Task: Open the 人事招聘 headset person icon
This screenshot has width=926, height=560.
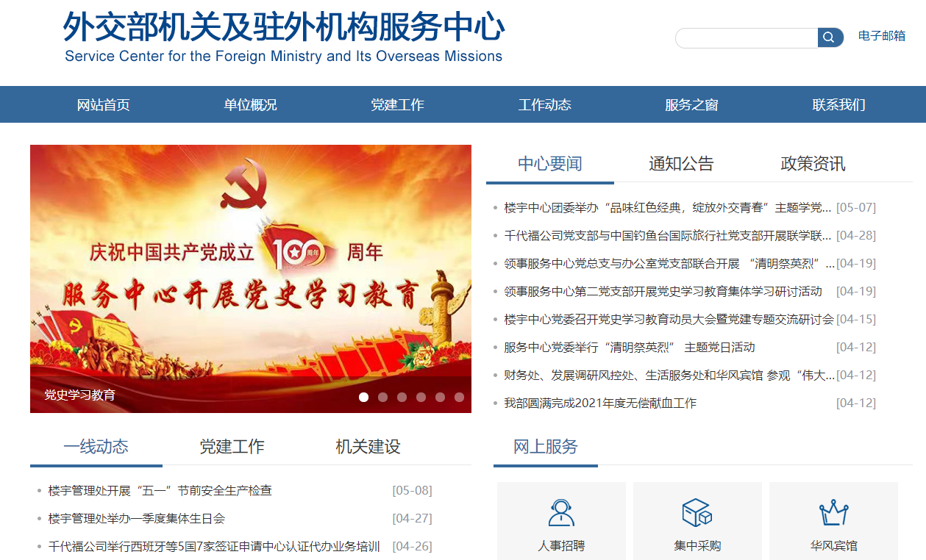Action: point(561,512)
